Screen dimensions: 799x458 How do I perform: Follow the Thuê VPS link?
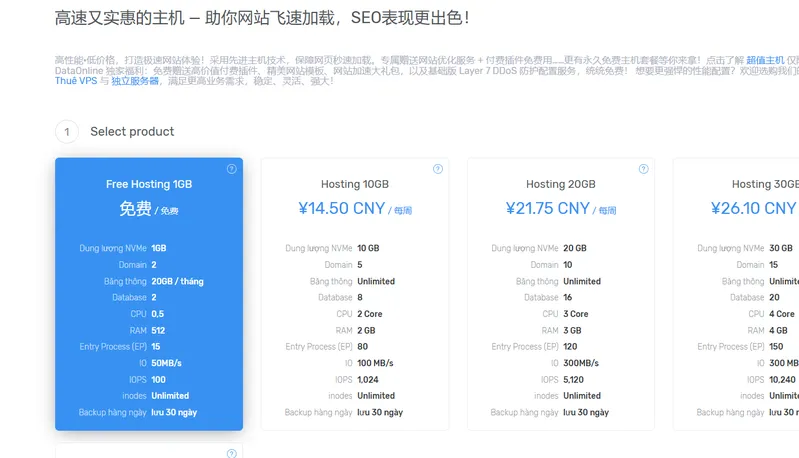coord(75,80)
